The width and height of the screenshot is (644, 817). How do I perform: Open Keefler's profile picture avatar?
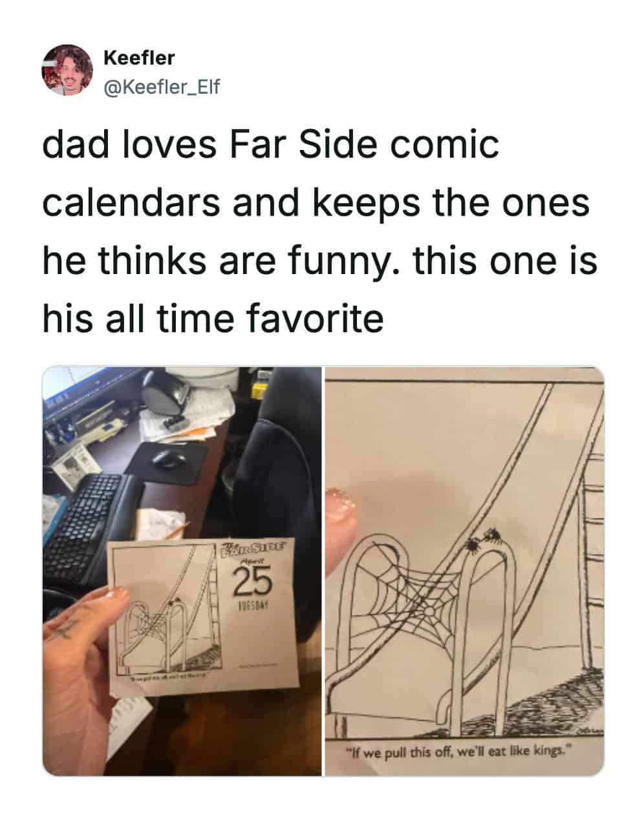click(67, 70)
